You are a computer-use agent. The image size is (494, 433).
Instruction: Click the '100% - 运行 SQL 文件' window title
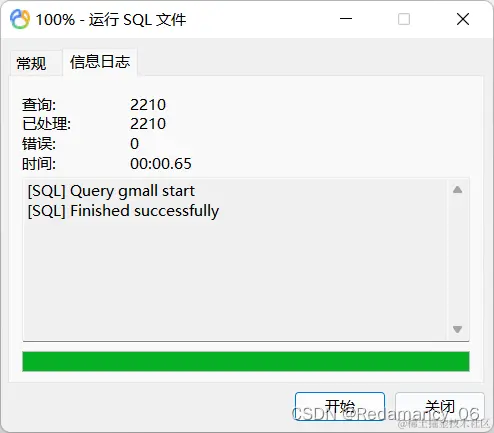[111, 20]
